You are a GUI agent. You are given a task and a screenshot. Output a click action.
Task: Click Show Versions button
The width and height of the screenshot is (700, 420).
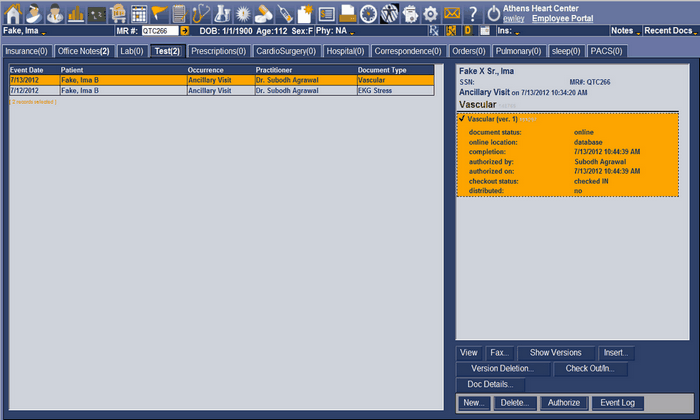click(x=556, y=353)
